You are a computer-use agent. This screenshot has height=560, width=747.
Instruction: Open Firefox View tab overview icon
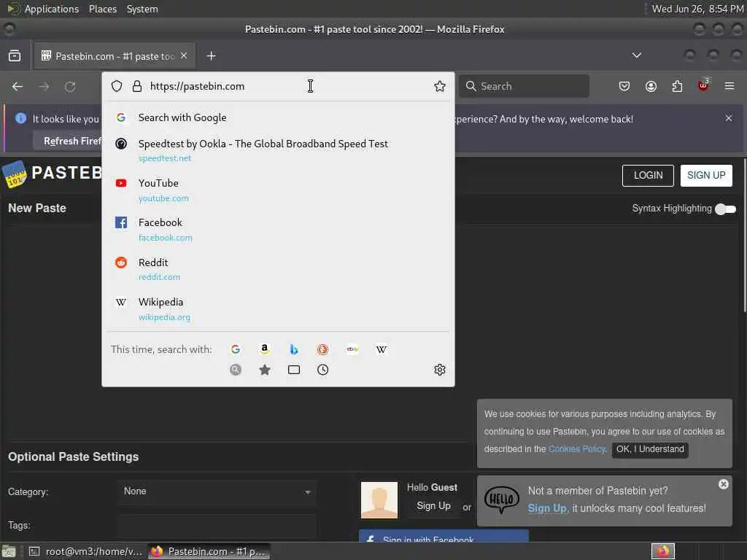15,55
